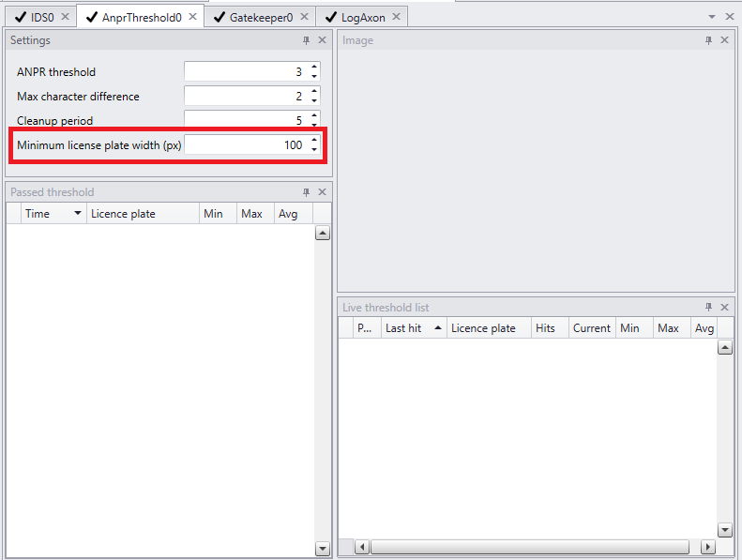Sort Passed threshold by Min column
This screenshot has height=560, width=742.
tap(218, 214)
